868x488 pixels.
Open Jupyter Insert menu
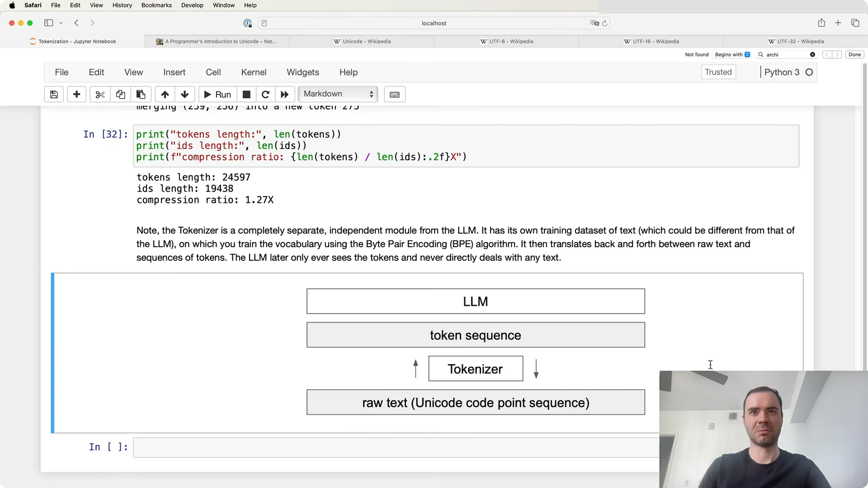(174, 72)
